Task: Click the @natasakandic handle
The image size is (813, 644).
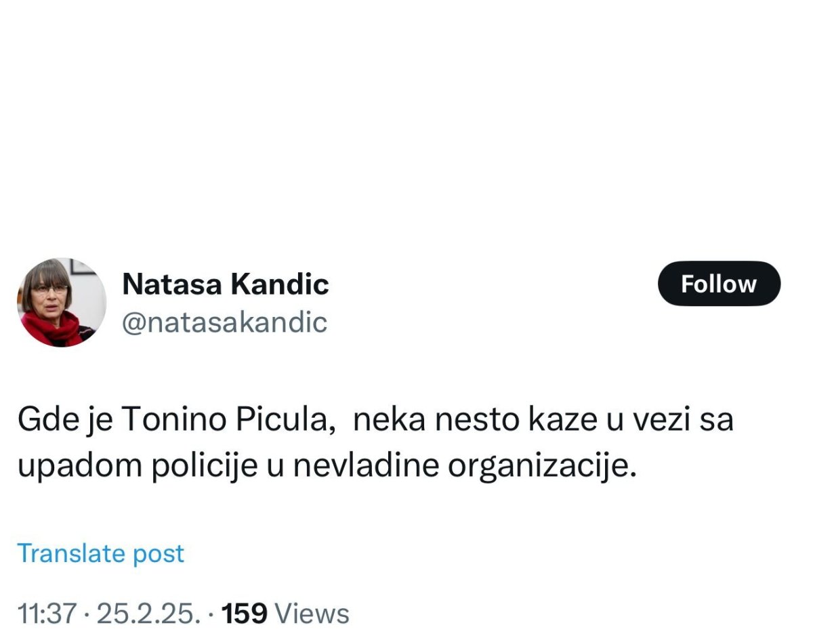Action: [224, 323]
